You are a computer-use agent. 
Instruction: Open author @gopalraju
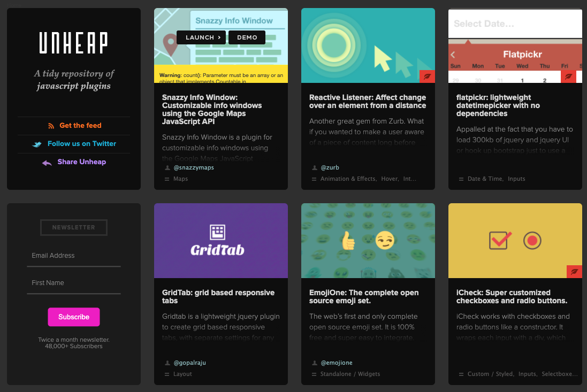[190, 363]
